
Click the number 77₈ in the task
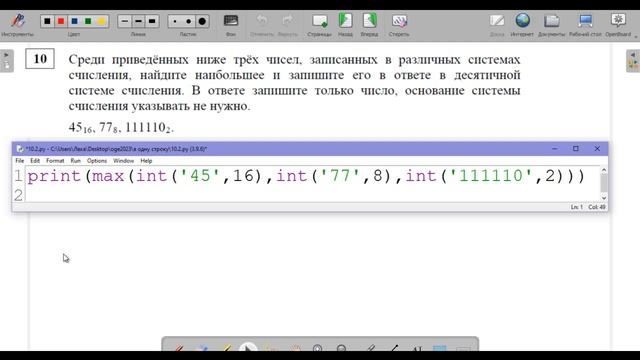108,128
